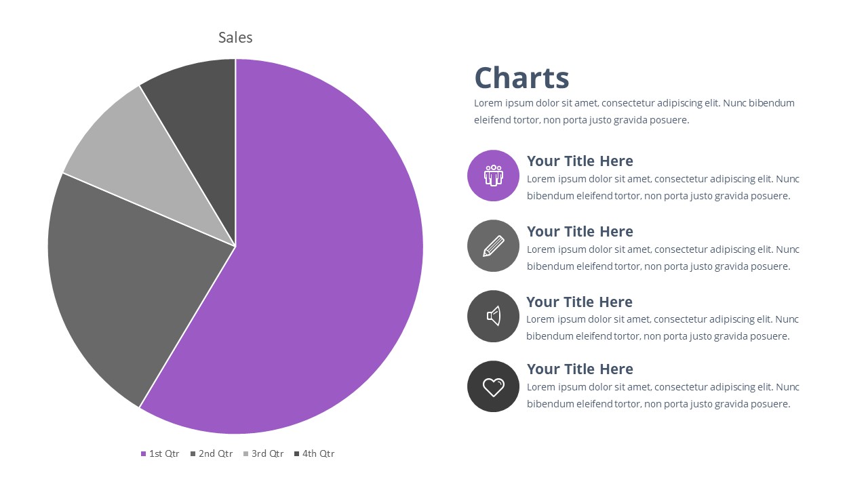Image resolution: width=868 pixels, height=488 pixels.
Task: Select the Sales chart title
Action: point(235,38)
